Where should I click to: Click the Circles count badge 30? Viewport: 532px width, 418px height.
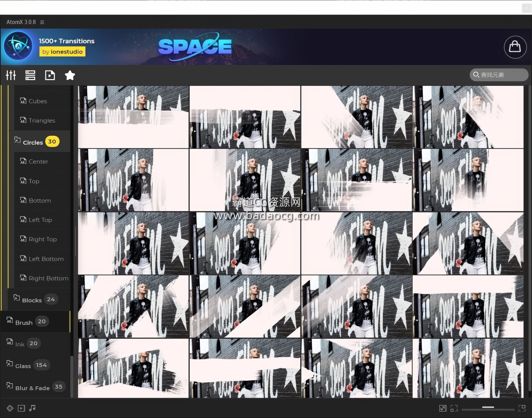tap(52, 141)
